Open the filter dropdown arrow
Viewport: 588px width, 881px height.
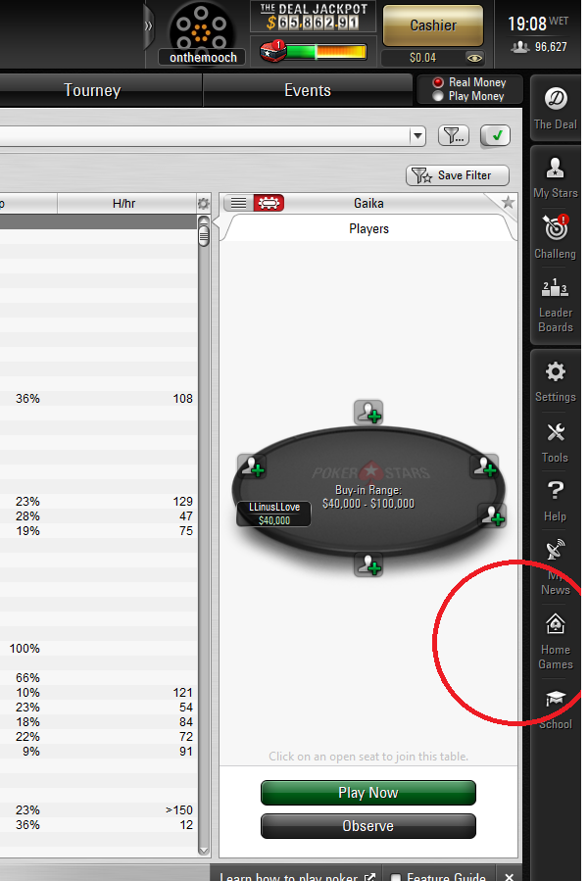[418, 135]
